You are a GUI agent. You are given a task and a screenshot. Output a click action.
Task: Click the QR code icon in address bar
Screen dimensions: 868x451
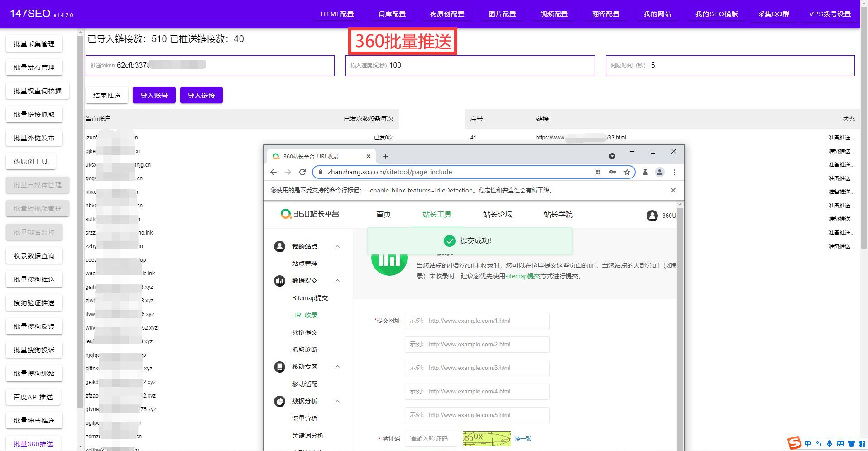598,172
